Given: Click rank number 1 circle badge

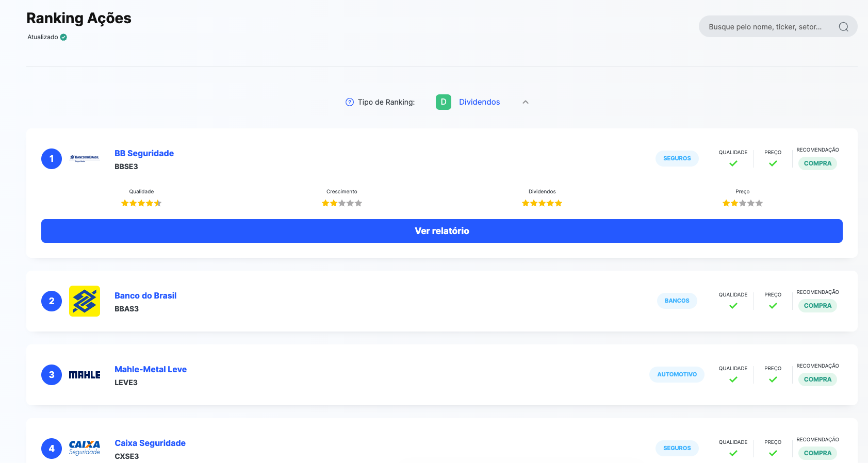Looking at the screenshot, I should tap(52, 159).
